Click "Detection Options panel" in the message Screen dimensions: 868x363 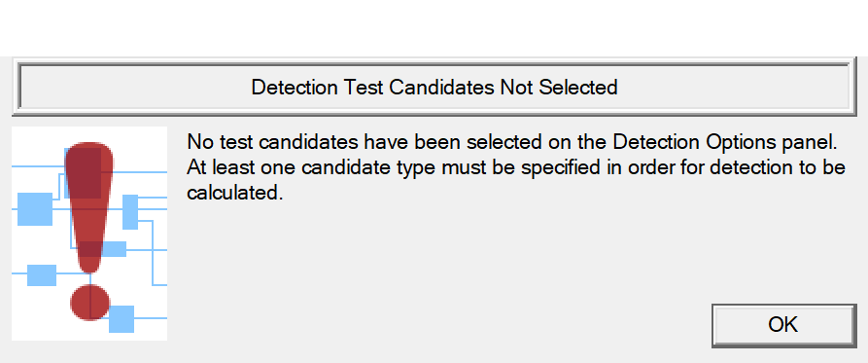[x=724, y=142]
